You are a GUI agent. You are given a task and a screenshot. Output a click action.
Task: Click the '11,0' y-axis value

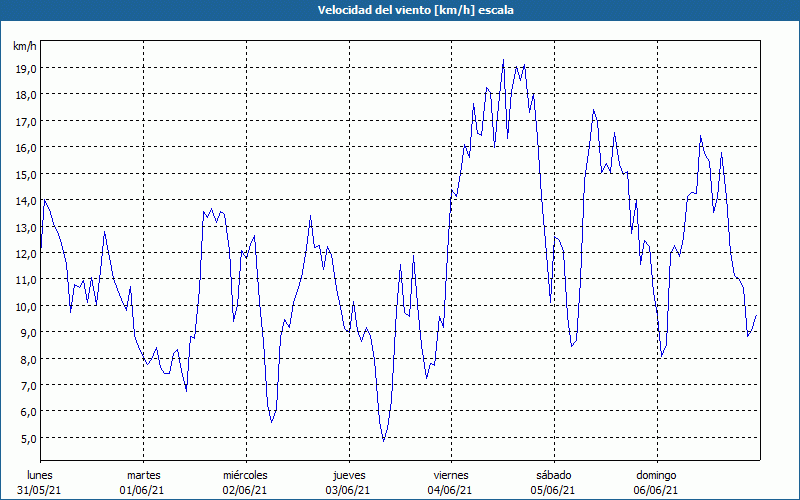tap(26, 280)
